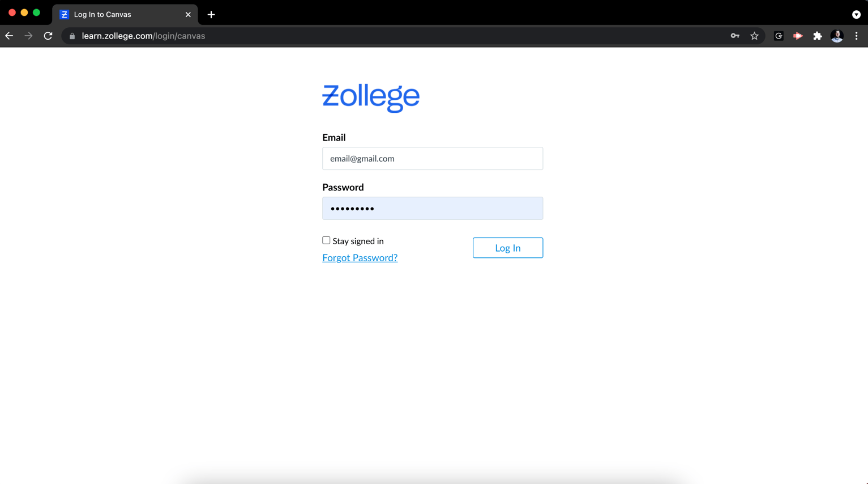Reload the page with the refresh icon
The height and width of the screenshot is (484, 868).
coord(48,35)
